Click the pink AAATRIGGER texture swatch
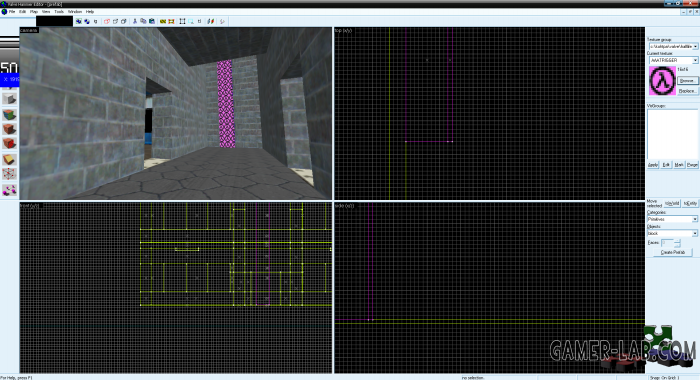 (x=662, y=81)
